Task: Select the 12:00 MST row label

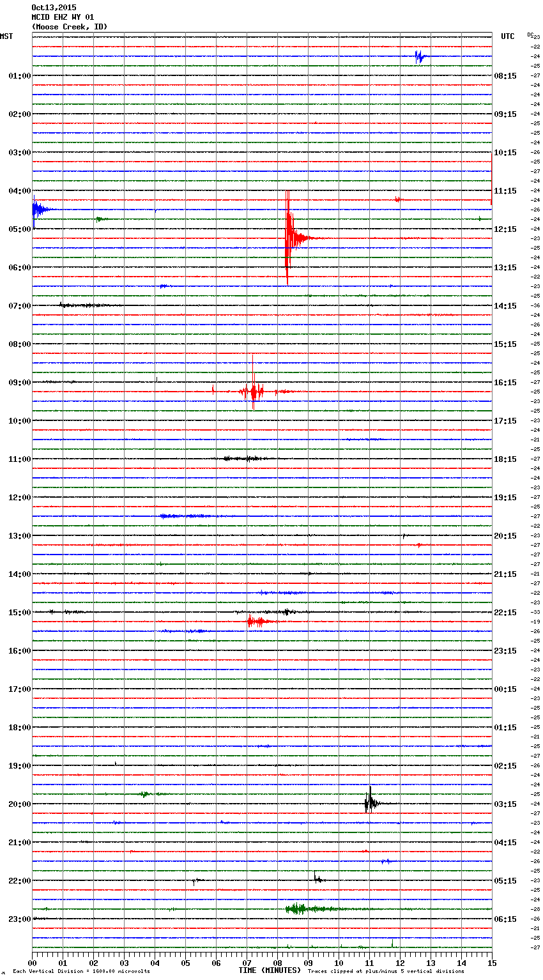Action: pos(19,498)
